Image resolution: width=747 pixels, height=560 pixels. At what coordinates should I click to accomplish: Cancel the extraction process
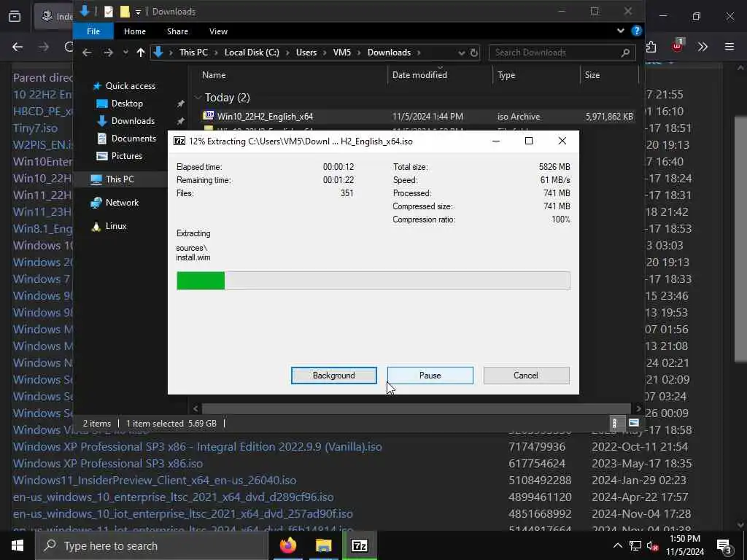[x=526, y=376]
